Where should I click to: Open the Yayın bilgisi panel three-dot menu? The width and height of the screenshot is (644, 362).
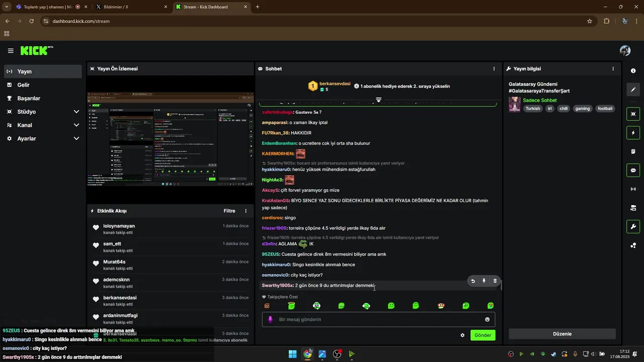click(x=613, y=69)
